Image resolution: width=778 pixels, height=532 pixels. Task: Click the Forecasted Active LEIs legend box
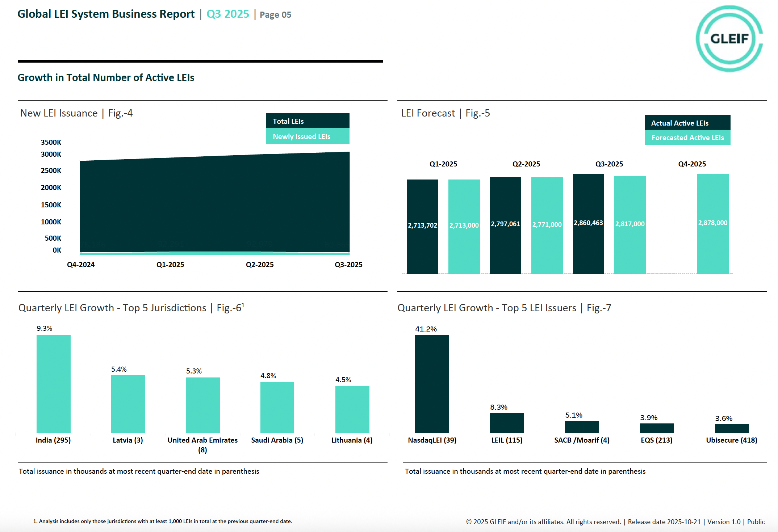(687, 138)
